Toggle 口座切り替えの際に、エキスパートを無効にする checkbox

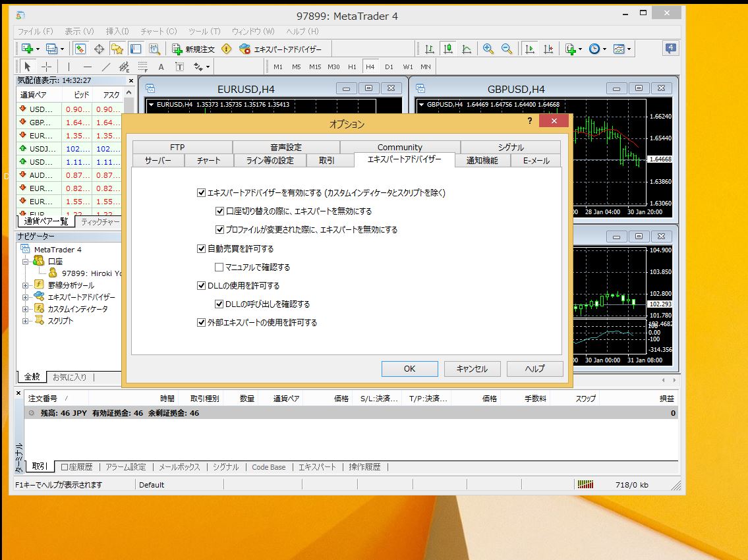[219, 211]
